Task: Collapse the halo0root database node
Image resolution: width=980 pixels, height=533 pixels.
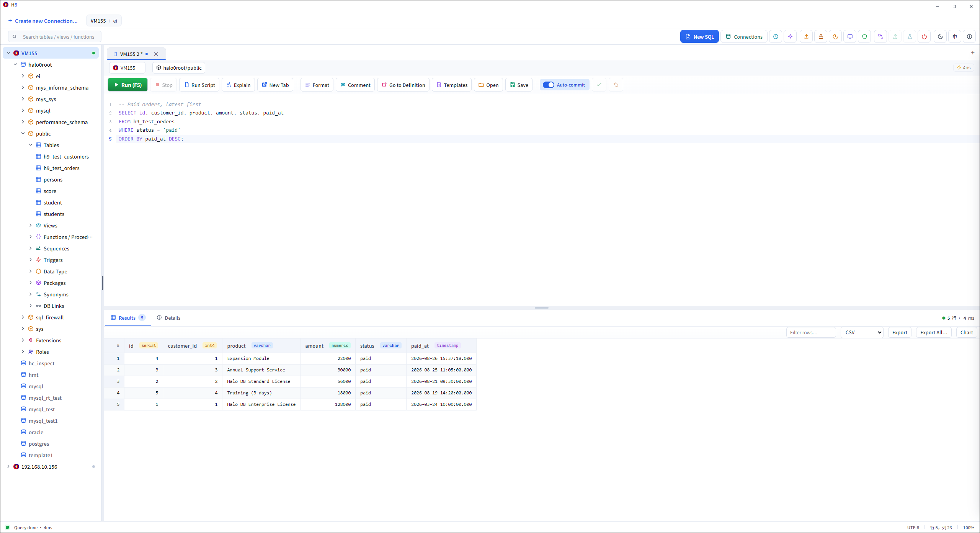Action: click(x=15, y=65)
